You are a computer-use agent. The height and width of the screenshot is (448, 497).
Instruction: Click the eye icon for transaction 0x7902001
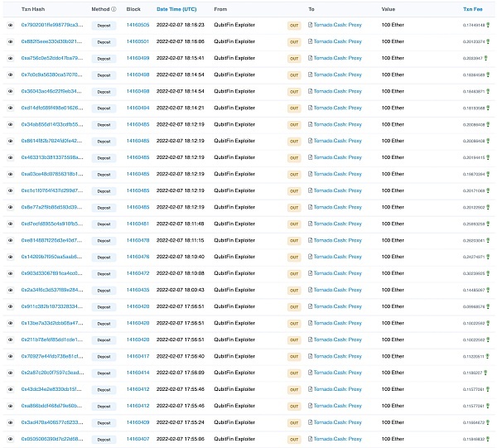click(x=11, y=26)
